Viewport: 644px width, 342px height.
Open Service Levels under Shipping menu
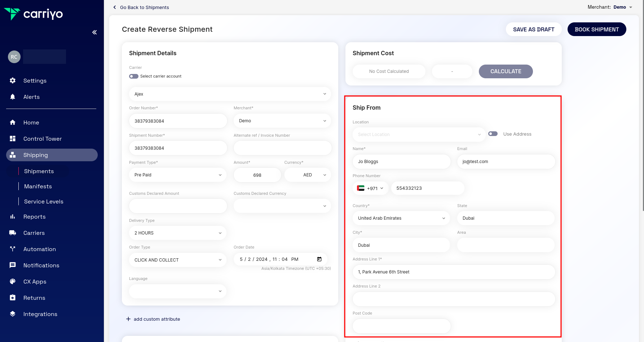pyautogui.click(x=43, y=201)
